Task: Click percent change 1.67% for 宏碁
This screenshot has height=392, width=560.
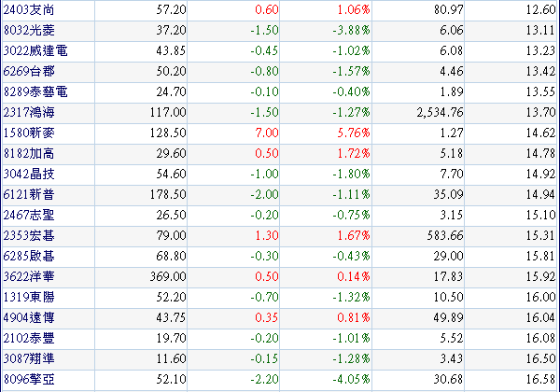Action: pyautogui.click(x=354, y=235)
